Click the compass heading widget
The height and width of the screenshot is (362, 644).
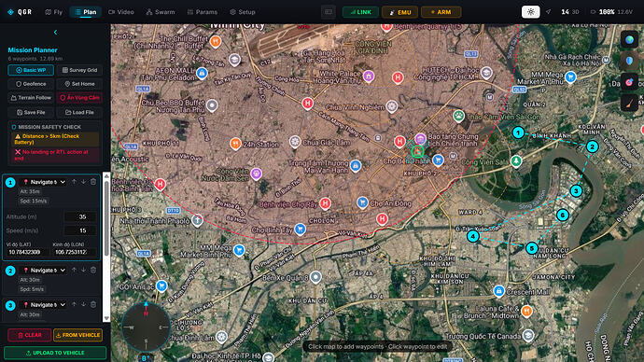coord(146,327)
